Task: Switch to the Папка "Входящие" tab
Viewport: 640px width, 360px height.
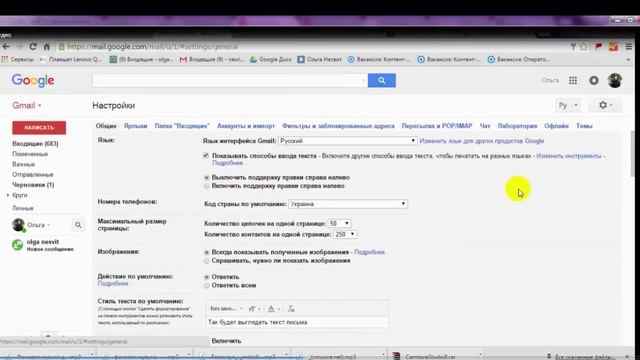Action: point(182,126)
